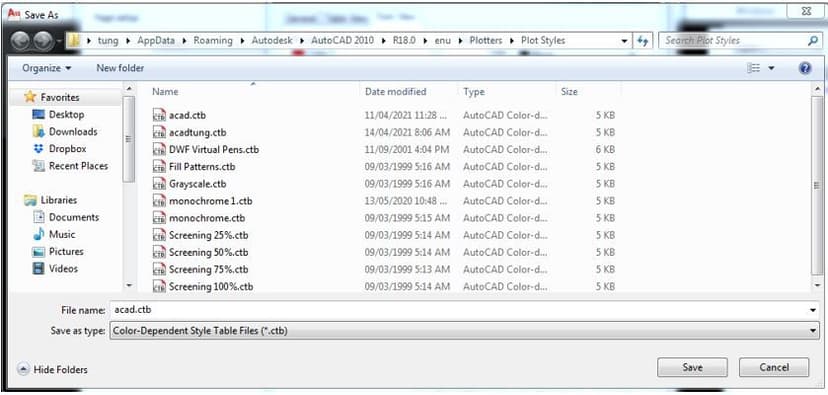Click date 14/04/2021 8:06 AM
The width and height of the screenshot is (828, 395).
[407, 133]
